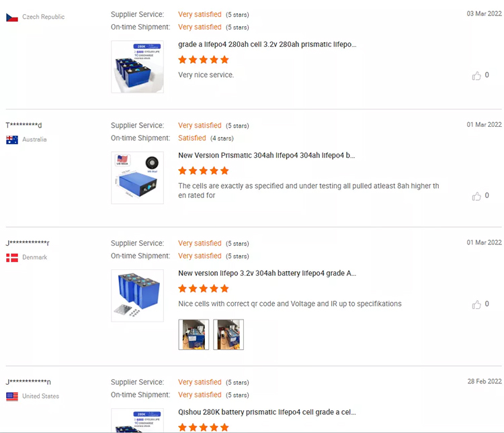Open 'Qishou 280K battery prismatic lifepo4' link
Image resolution: width=504 pixels, height=433 pixels.
tap(267, 412)
